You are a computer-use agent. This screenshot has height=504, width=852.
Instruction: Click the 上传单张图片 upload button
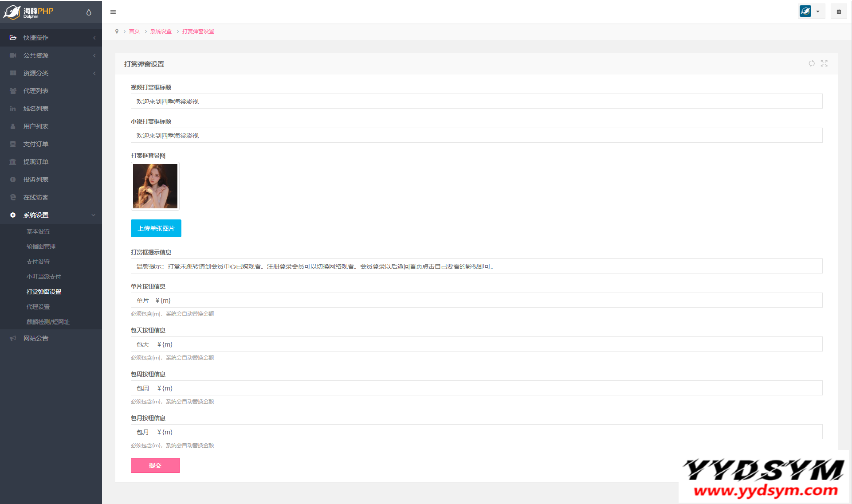156,228
